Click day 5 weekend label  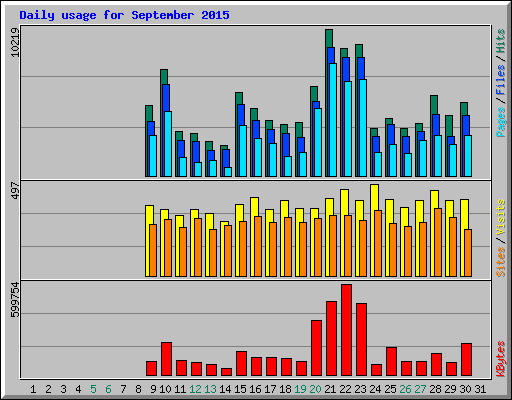click(93, 389)
